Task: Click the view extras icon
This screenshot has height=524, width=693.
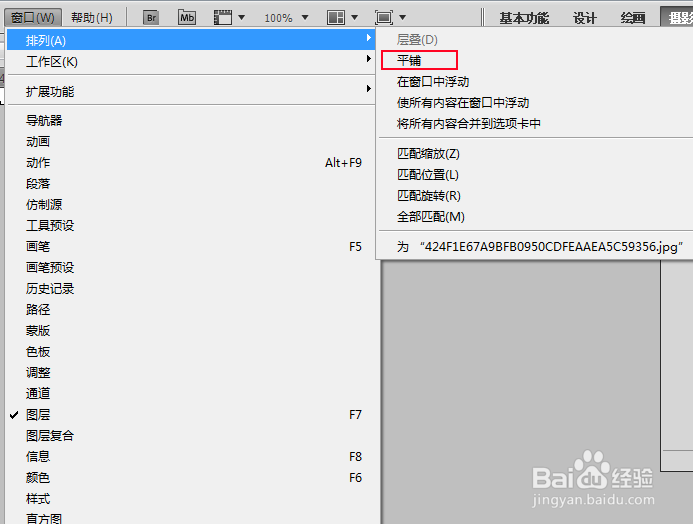Action: (x=223, y=18)
